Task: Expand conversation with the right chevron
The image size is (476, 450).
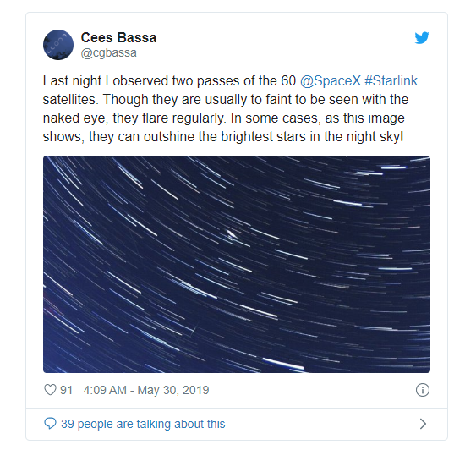Action: coord(423,424)
